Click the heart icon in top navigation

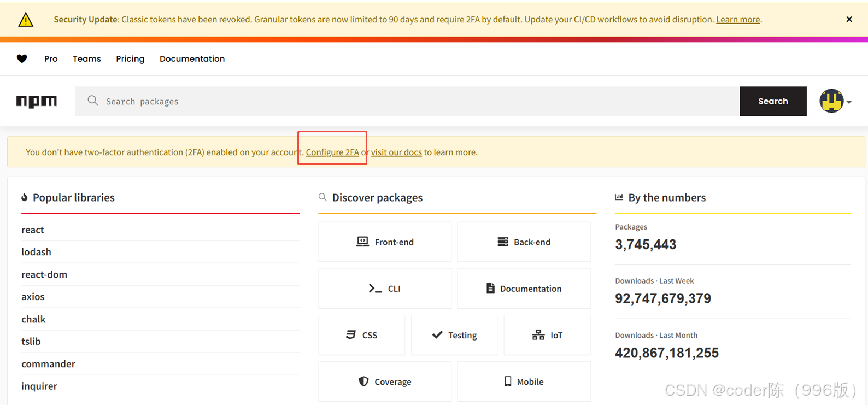point(22,58)
